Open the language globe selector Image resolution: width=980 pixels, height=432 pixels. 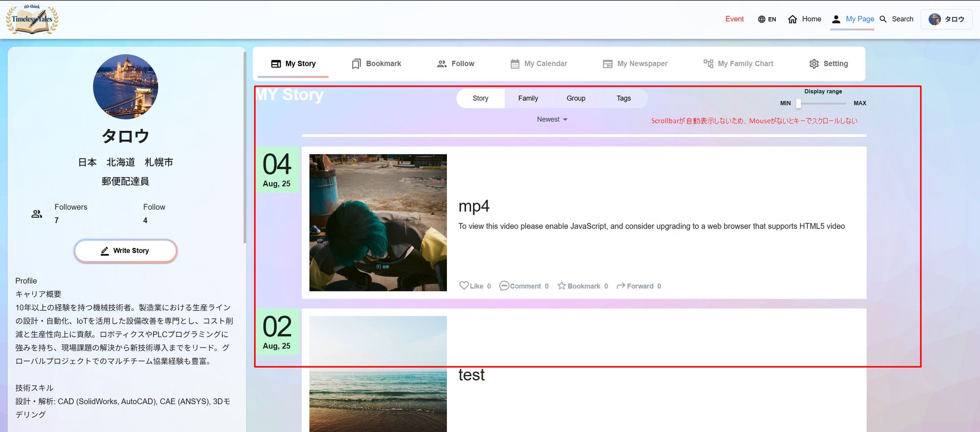point(761,19)
